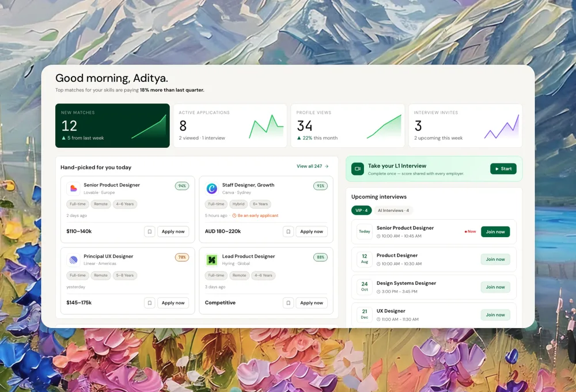
Task: Apply now to Senior Product Designer at Lovable
Action: [x=173, y=231]
